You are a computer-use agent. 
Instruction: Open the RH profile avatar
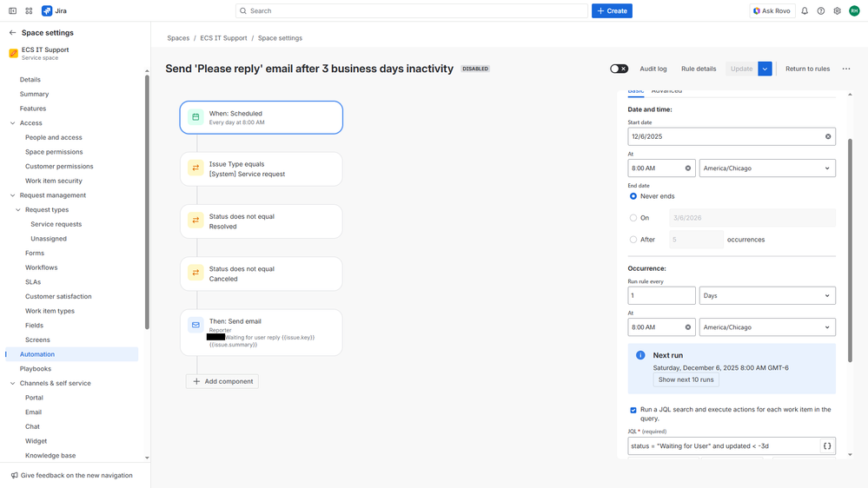pos(854,10)
